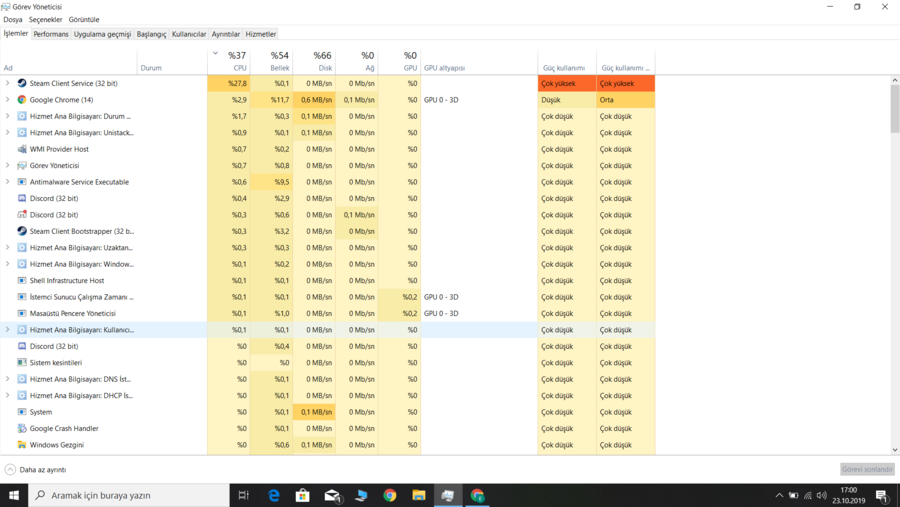Image resolution: width=900 pixels, height=507 pixels.
Task: Click the %11,7 memory cell for Chrome
Action: [x=271, y=100]
